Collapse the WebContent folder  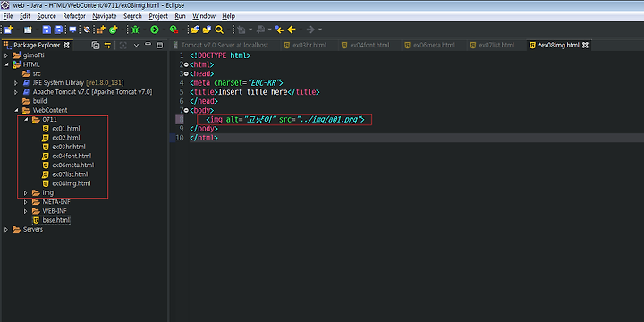16,110
